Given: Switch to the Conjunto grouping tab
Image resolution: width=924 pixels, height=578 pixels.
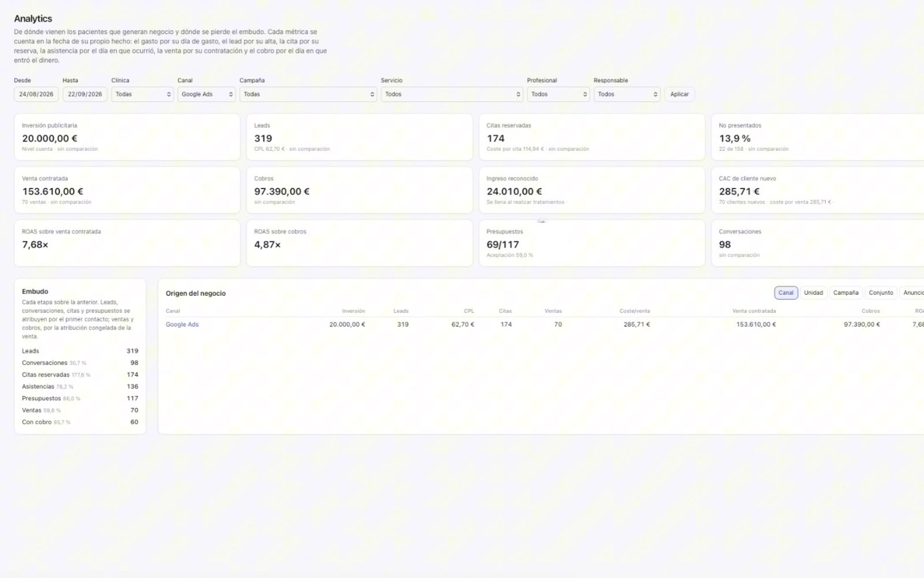Looking at the screenshot, I should tap(881, 292).
